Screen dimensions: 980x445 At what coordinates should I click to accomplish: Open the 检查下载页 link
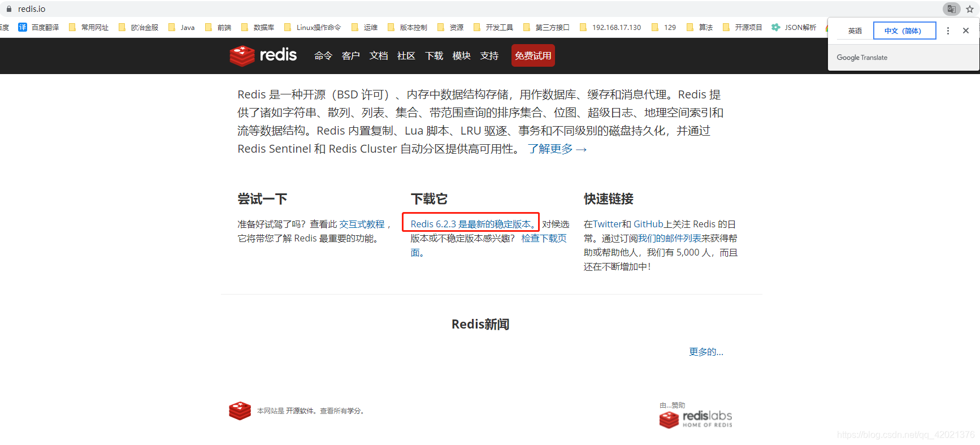click(x=544, y=239)
